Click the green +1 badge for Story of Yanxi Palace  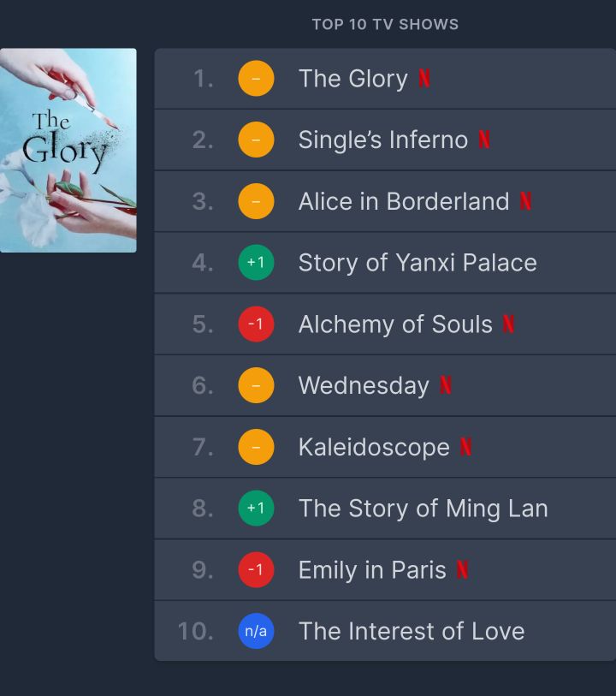point(256,263)
